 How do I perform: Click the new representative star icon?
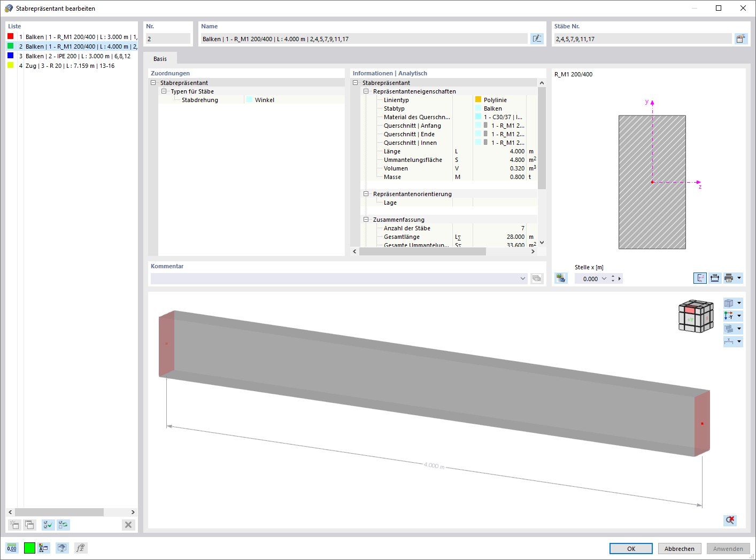14,525
